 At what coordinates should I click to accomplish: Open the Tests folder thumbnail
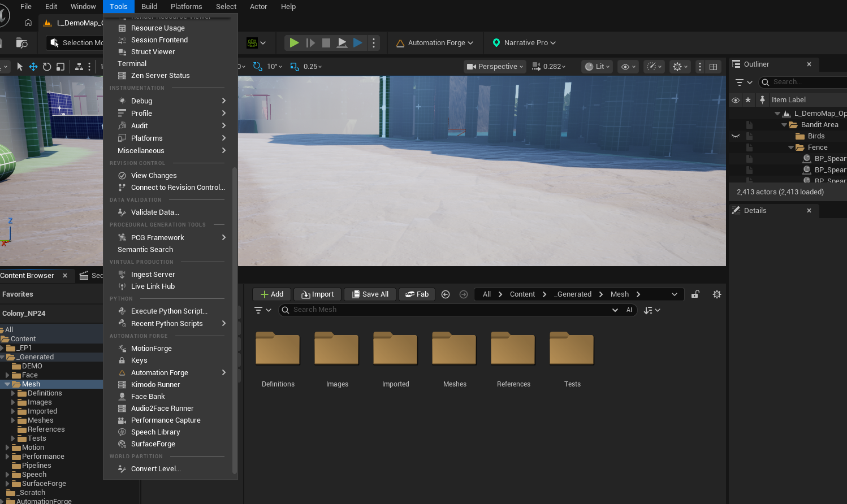[572, 349]
